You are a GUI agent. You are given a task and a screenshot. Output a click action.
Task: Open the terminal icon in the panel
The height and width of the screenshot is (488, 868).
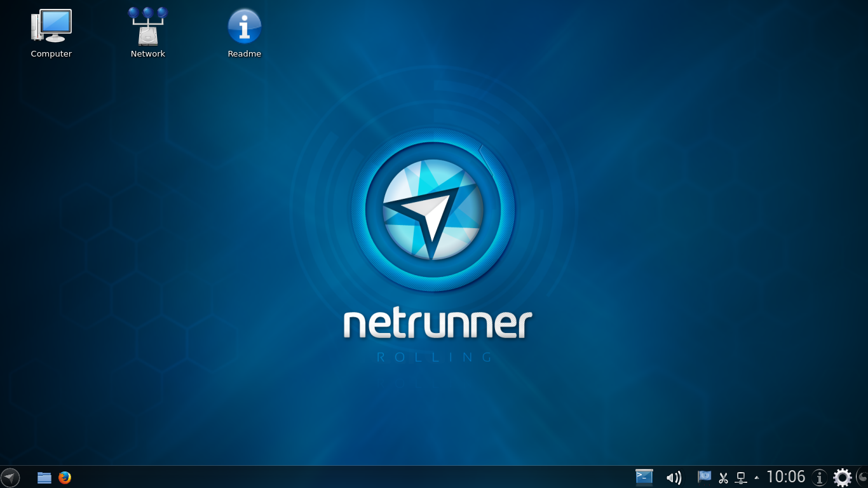tap(644, 477)
